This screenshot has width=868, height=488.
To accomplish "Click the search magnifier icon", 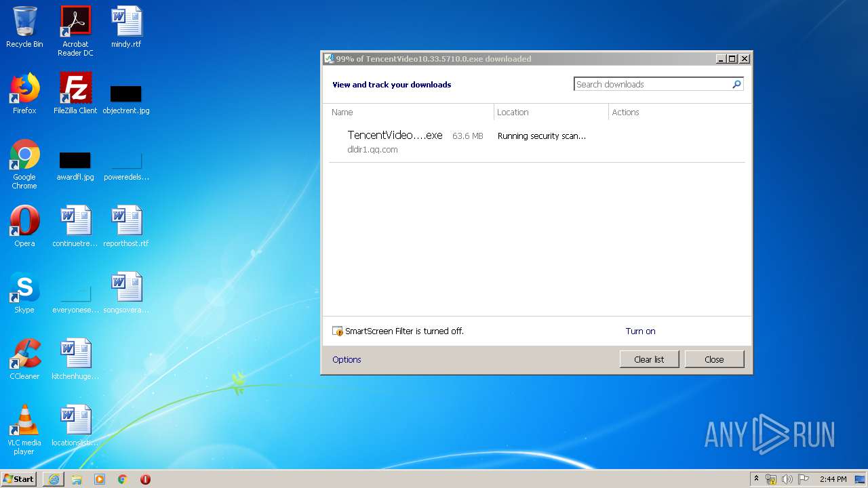I will [736, 84].
